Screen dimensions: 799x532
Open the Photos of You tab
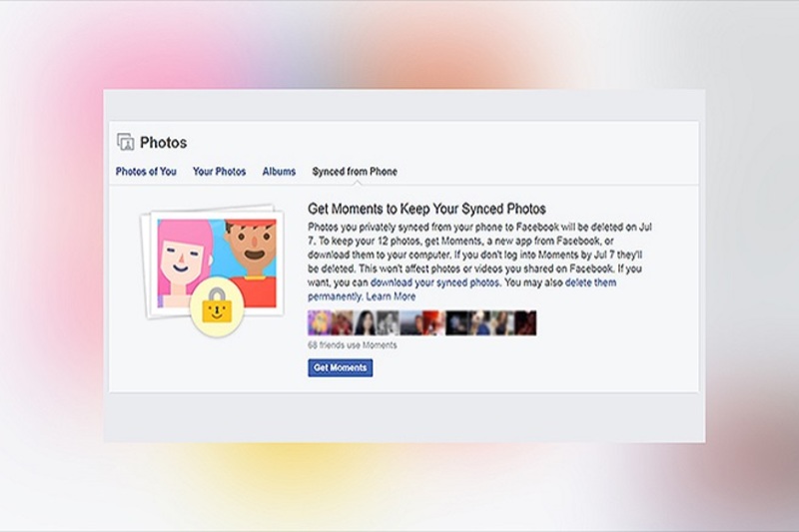[146, 172]
